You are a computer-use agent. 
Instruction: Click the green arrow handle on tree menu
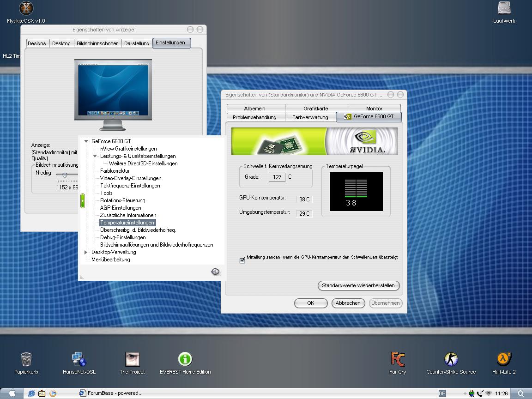[83, 200]
